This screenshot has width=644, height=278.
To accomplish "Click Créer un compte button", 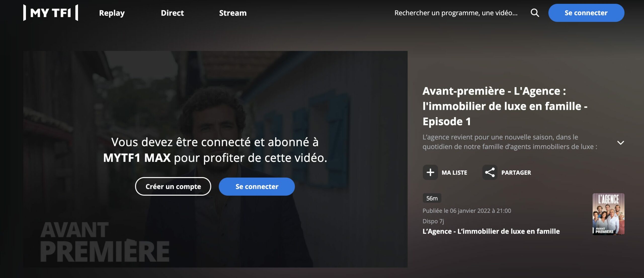I will coord(173,186).
